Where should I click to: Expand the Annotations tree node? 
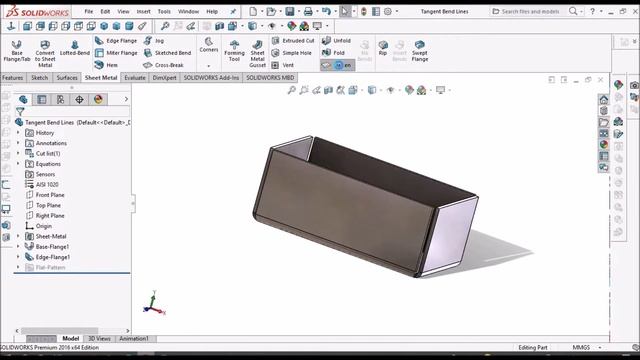pyautogui.click(x=18, y=143)
